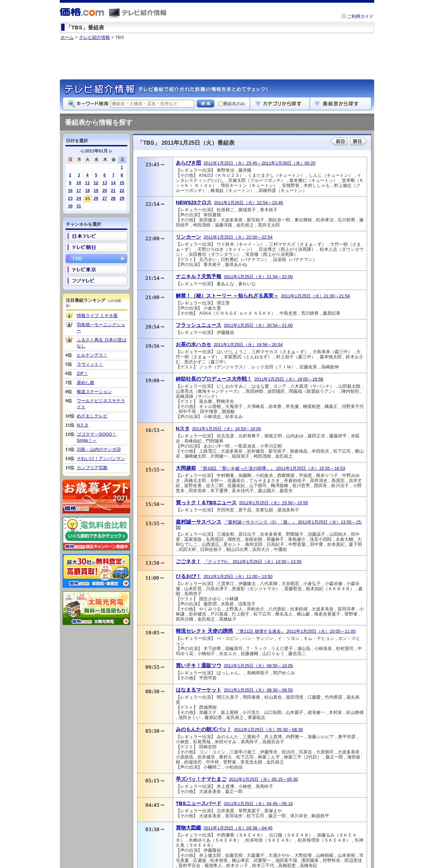Open ヒルナンデス！ ranking link
The height and width of the screenshot is (868, 434).
click(x=92, y=355)
